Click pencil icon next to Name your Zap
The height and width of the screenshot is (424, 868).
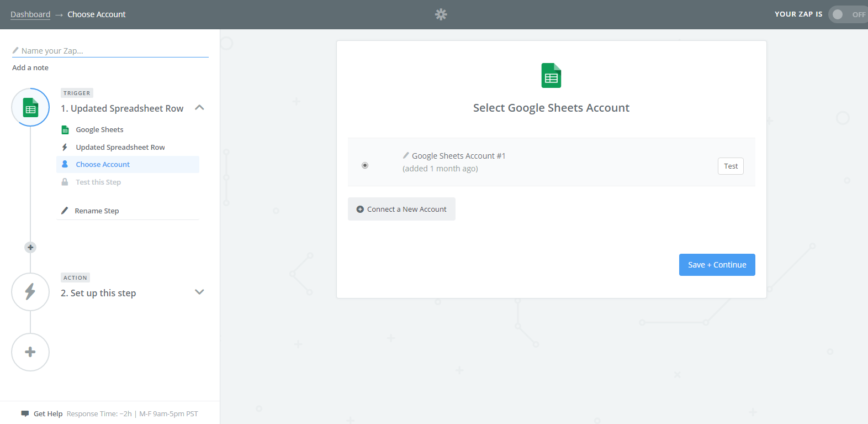pyautogui.click(x=15, y=50)
